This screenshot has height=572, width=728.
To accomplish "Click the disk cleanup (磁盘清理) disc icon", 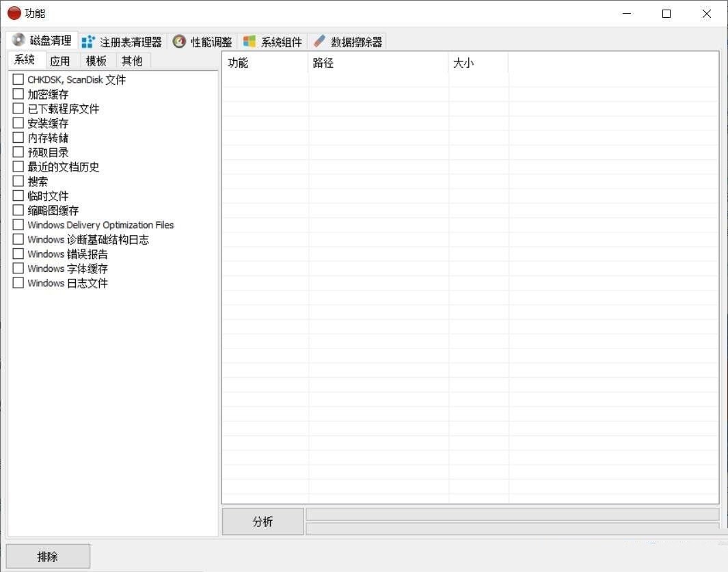I will click(x=18, y=40).
